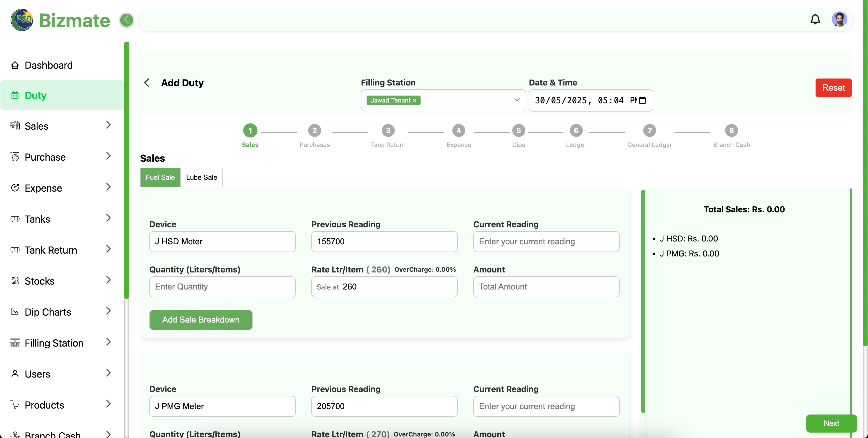This screenshot has height=438, width=868.
Task: Open the calendar picker icon
Action: [x=642, y=100]
